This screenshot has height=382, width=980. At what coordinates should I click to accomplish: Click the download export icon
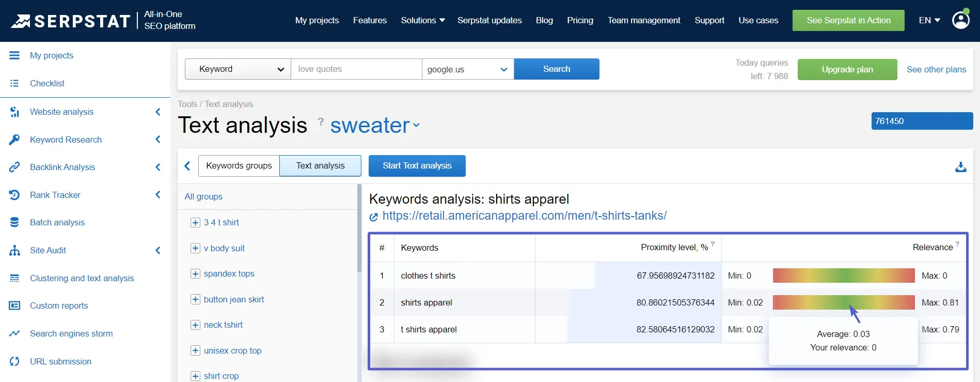click(960, 167)
